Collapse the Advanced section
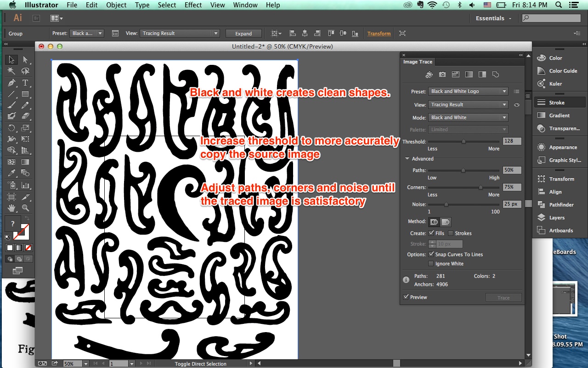588x368 pixels. pos(407,159)
